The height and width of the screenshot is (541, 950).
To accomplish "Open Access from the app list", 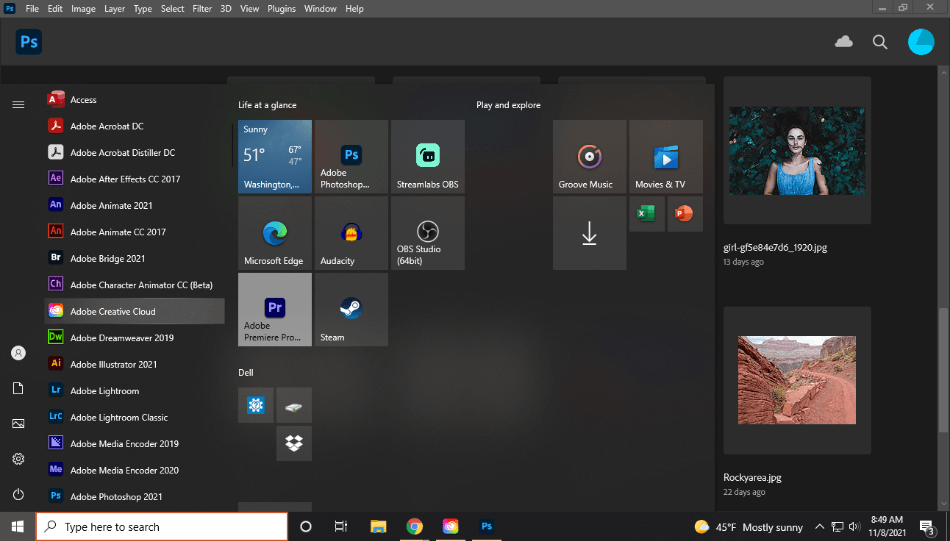I will pos(135,99).
